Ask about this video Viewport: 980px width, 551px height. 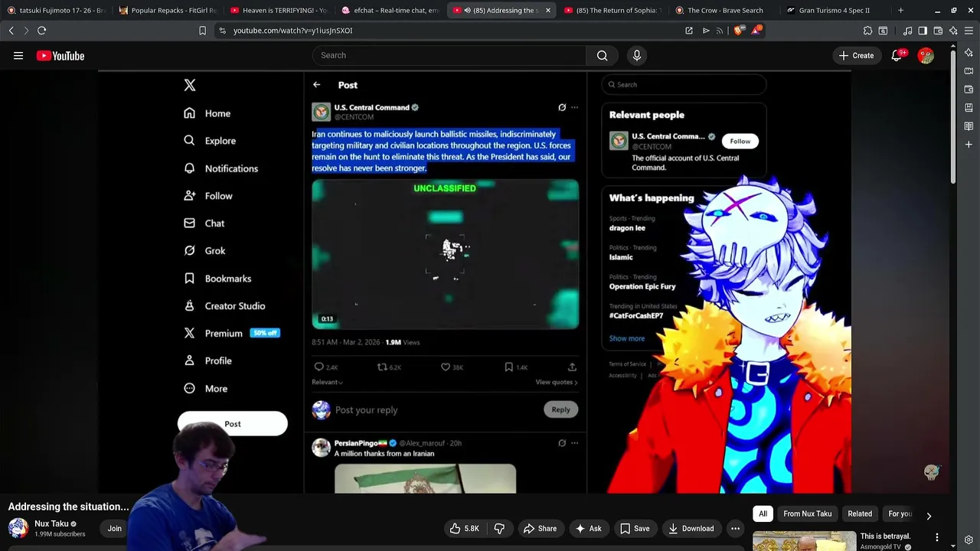pos(588,528)
